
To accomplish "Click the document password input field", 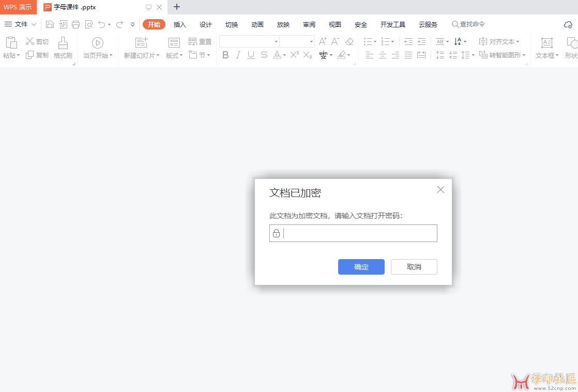I will click(359, 233).
